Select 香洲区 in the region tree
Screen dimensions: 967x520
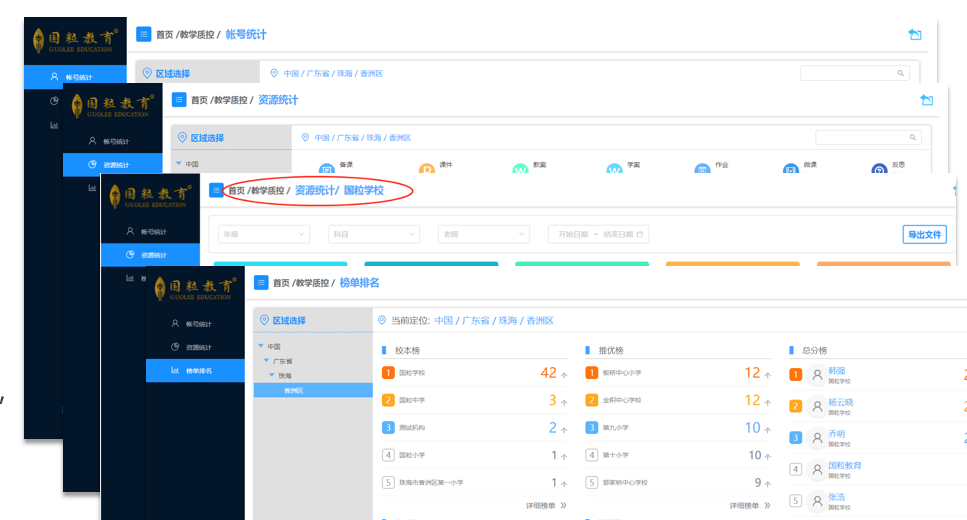295,390
